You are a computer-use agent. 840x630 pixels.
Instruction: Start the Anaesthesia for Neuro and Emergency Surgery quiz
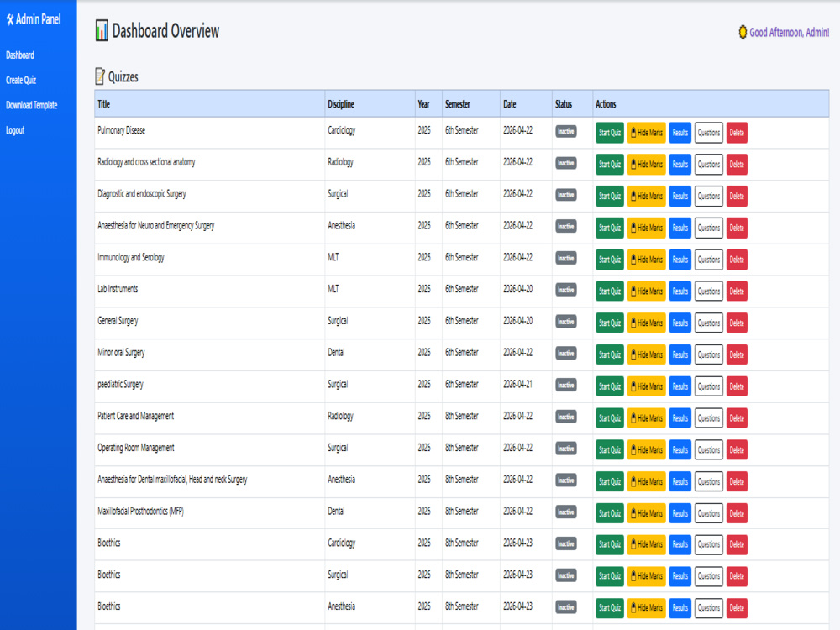[x=610, y=228]
